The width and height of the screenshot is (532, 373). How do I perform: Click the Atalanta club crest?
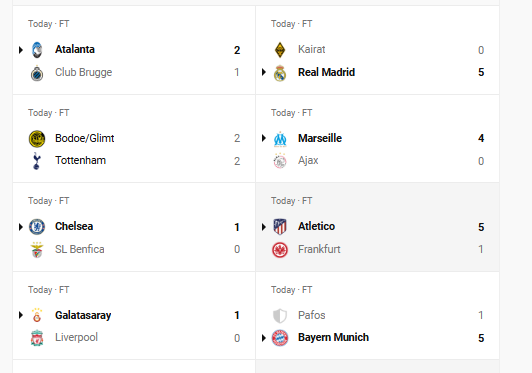coord(37,50)
